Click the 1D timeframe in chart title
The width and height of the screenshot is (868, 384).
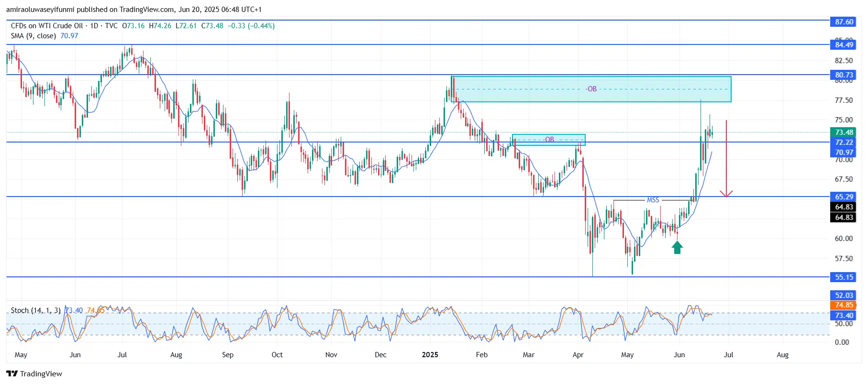[x=94, y=26]
